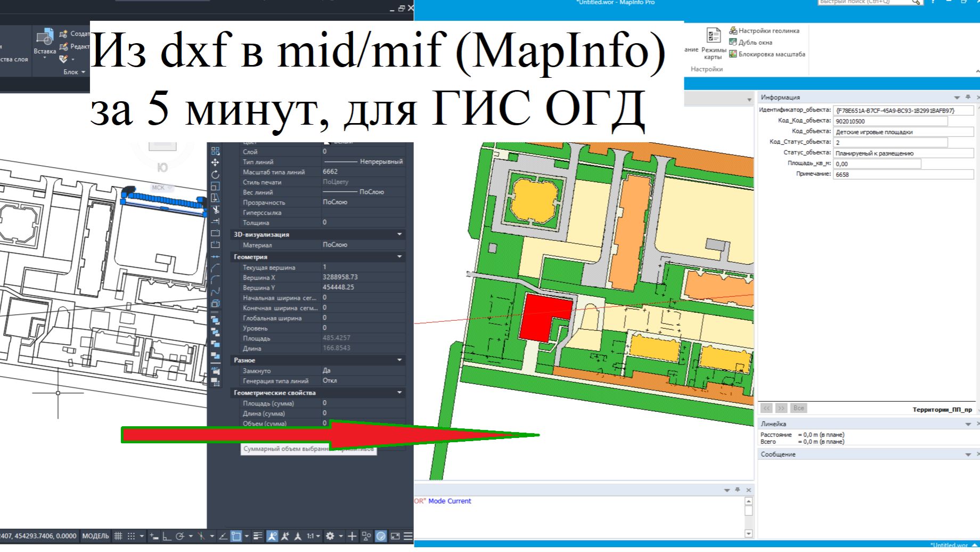Click the Bring to Front draw order icon
980x552 pixels.
[x=215, y=320]
